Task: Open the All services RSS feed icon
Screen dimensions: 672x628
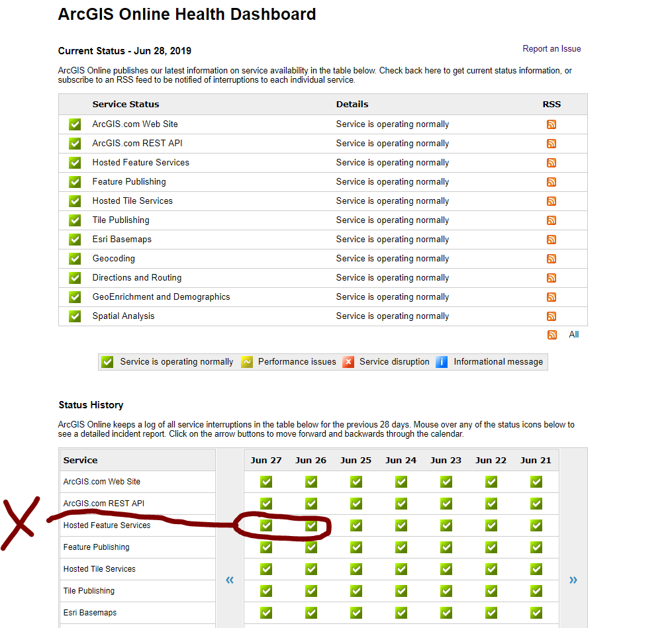Action: 552,335
